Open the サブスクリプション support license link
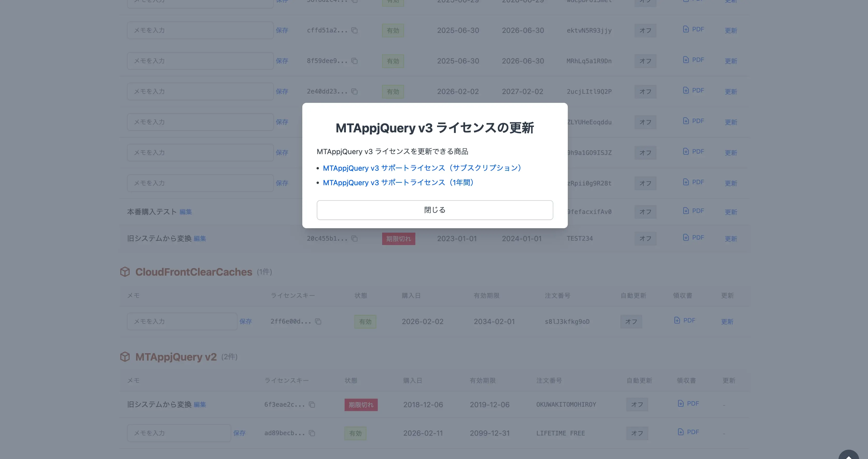Screen dimensions: 868x459 [422, 168]
